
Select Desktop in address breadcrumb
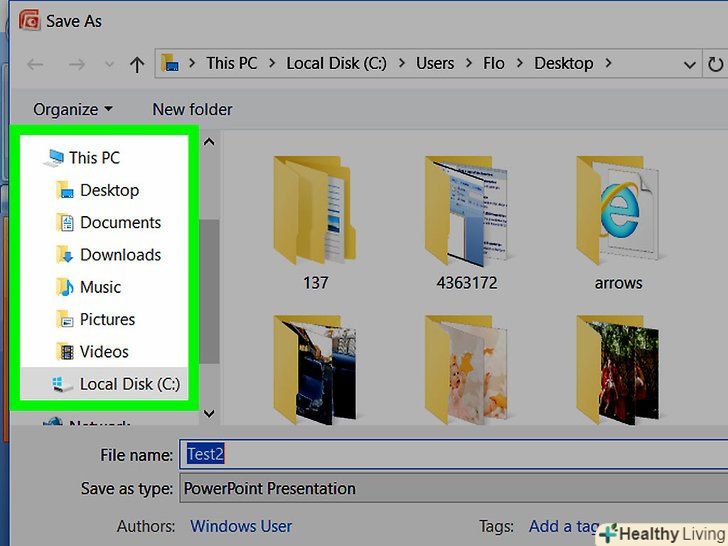(564, 63)
